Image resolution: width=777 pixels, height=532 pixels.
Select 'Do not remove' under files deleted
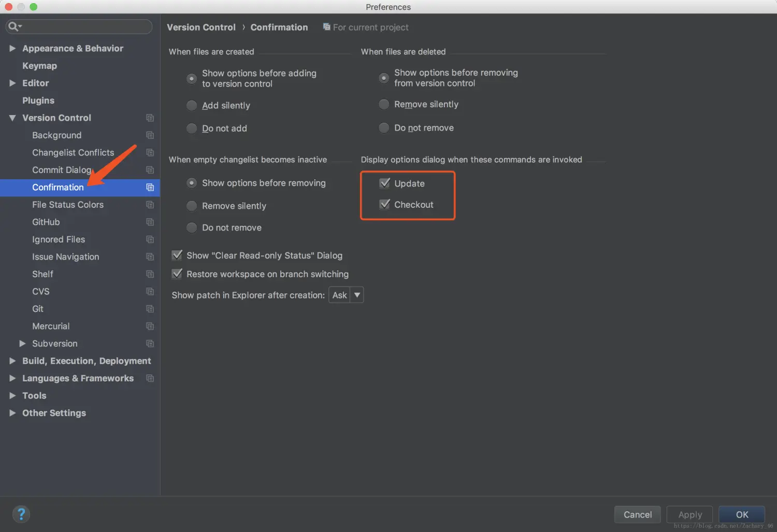tap(384, 128)
